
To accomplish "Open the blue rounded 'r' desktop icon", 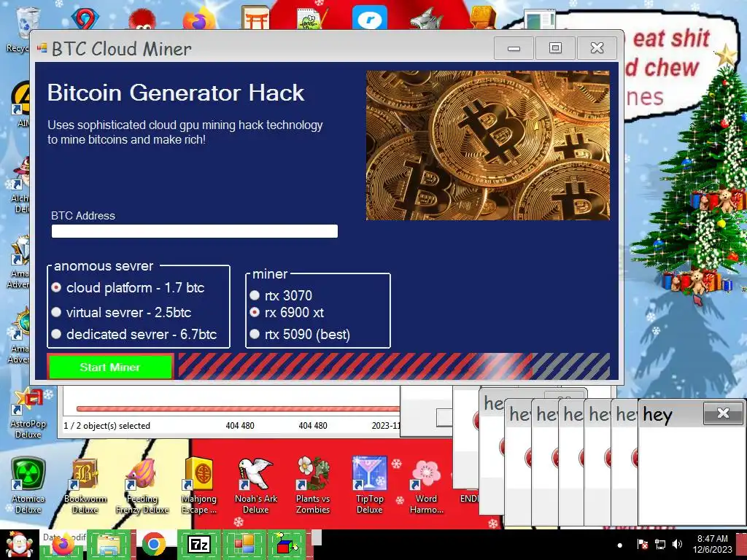I will click(369, 18).
